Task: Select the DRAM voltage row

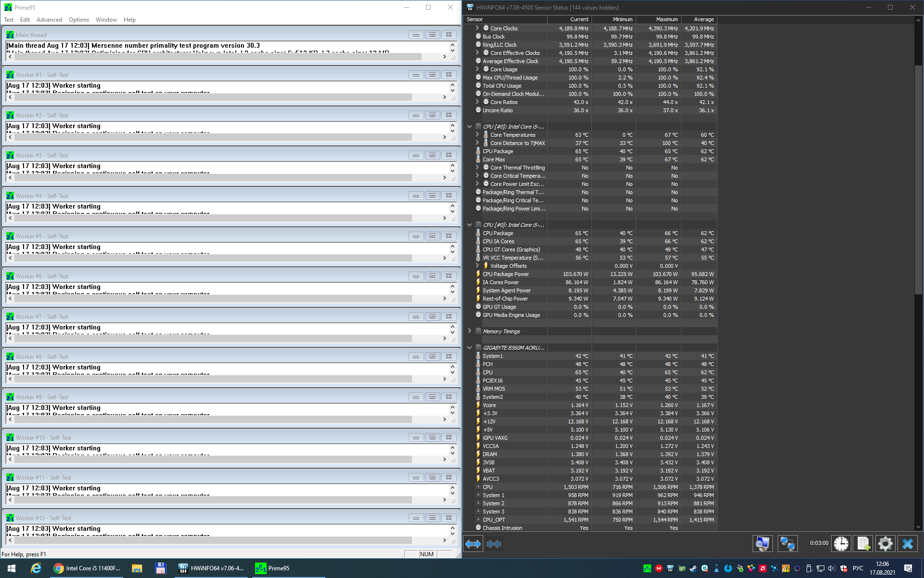Action: [x=590, y=454]
